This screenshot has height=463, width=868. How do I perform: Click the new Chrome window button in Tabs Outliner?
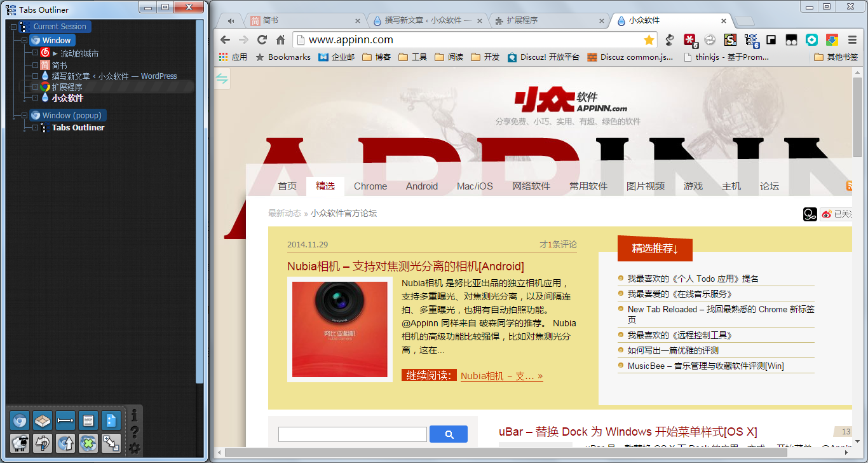tap(20, 420)
